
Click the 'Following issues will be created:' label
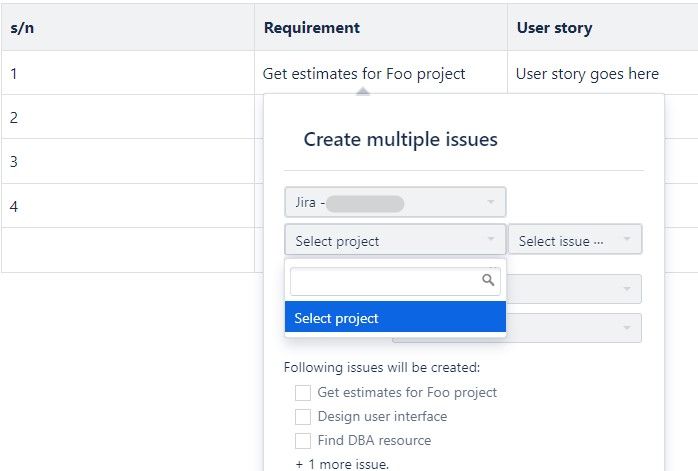(x=382, y=367)
